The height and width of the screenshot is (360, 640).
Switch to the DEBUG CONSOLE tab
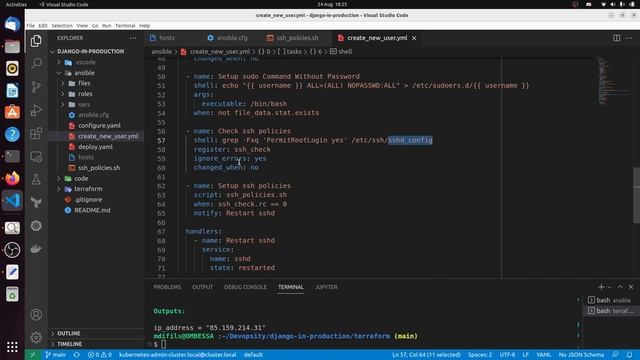[245, 287]
